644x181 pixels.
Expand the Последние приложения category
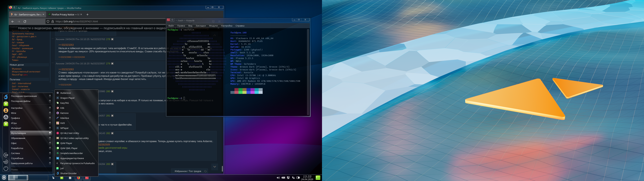(x=31, y=96)
